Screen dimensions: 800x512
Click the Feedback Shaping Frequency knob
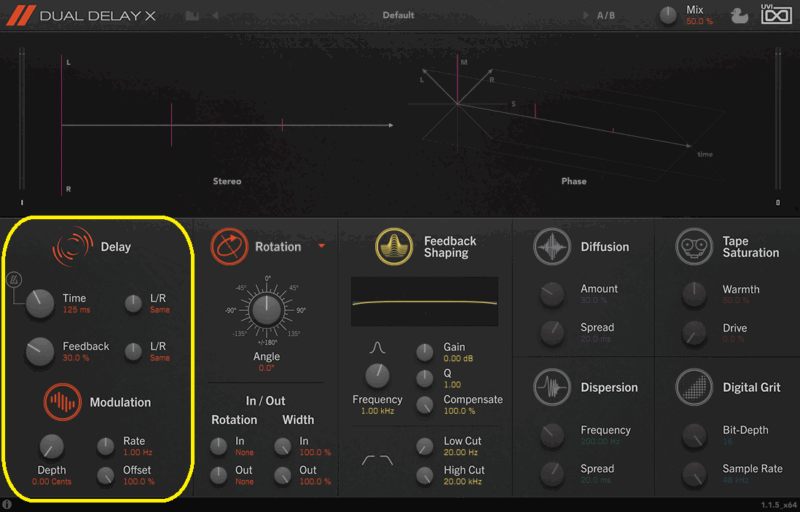click(x=378, y=376)
